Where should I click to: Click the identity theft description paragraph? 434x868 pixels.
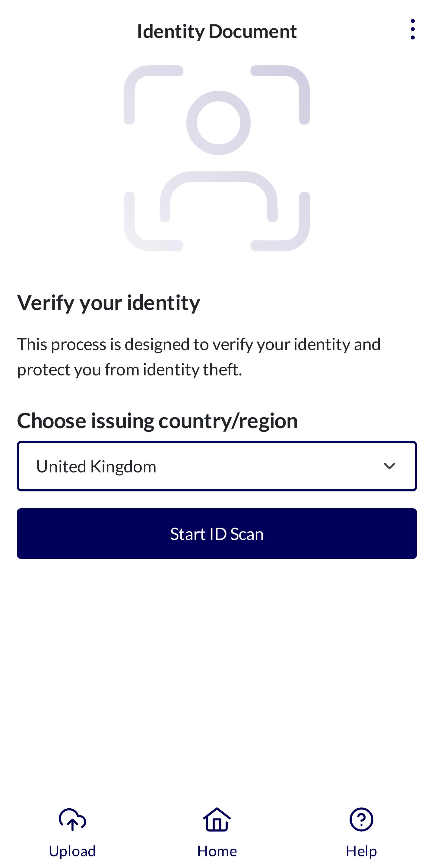pos(199,357)
